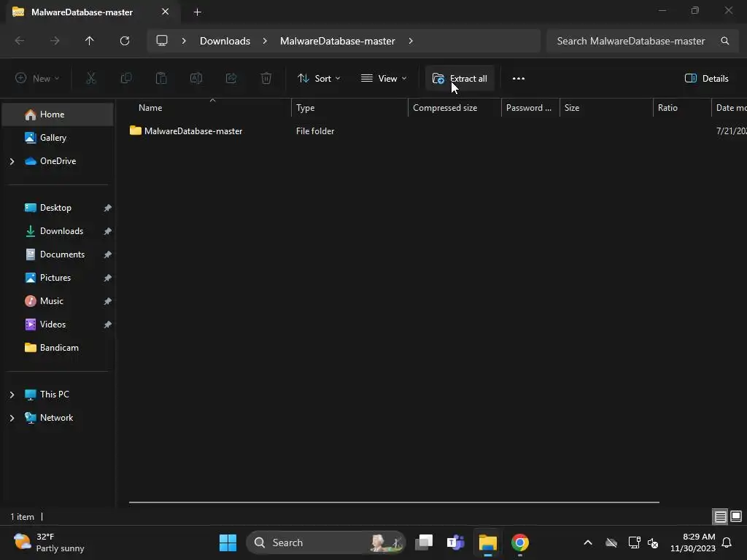Select Home in the sidebar
The image size is (747, 560).
click(58, 114)
